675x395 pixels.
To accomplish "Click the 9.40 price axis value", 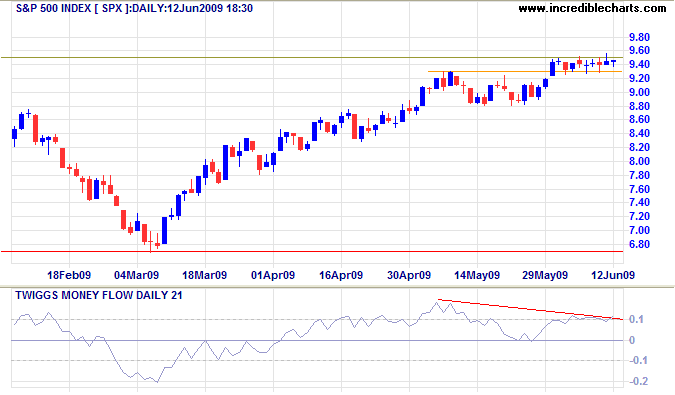I will [x=639, y=65].
